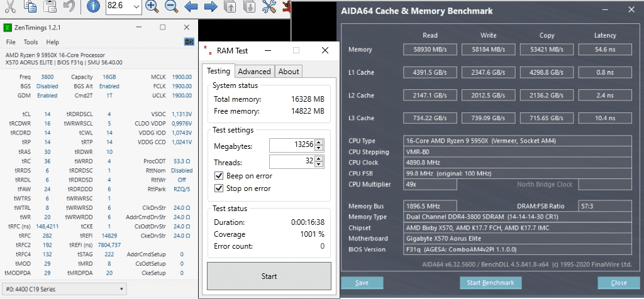Minimize the RAM Test window
The image size is (644, 299).
click(268, 50)
